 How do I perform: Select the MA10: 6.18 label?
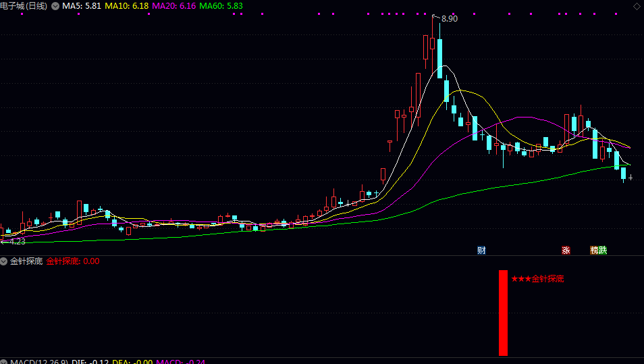(126, 6)
